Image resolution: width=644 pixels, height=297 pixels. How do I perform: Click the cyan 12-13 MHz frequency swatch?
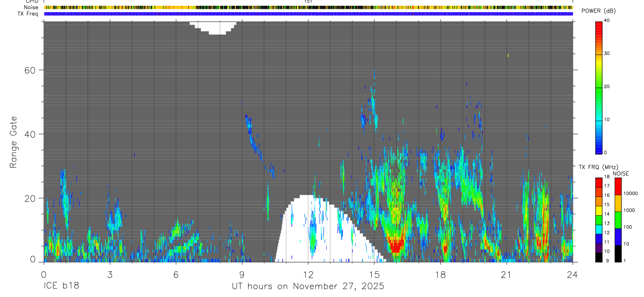(x=599, y=229)
